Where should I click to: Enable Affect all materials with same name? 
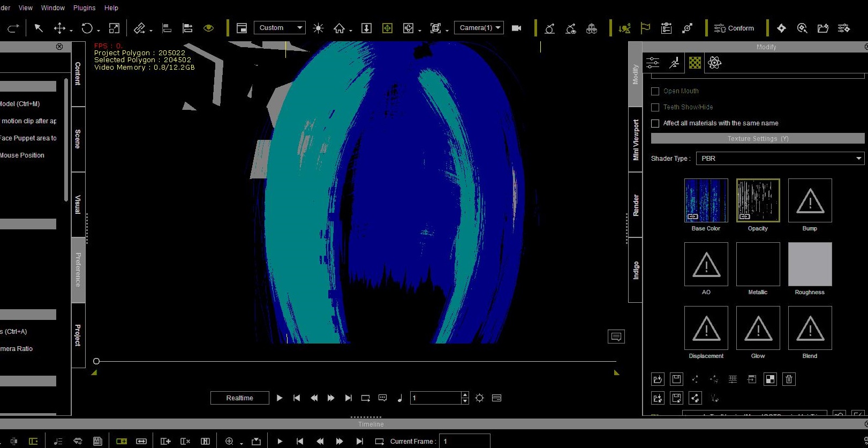pyautogui.click(x=655, y=123)
